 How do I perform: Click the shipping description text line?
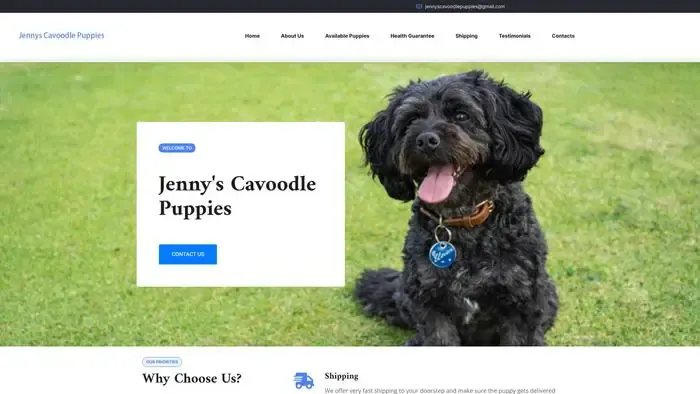(x=440, y=390)
